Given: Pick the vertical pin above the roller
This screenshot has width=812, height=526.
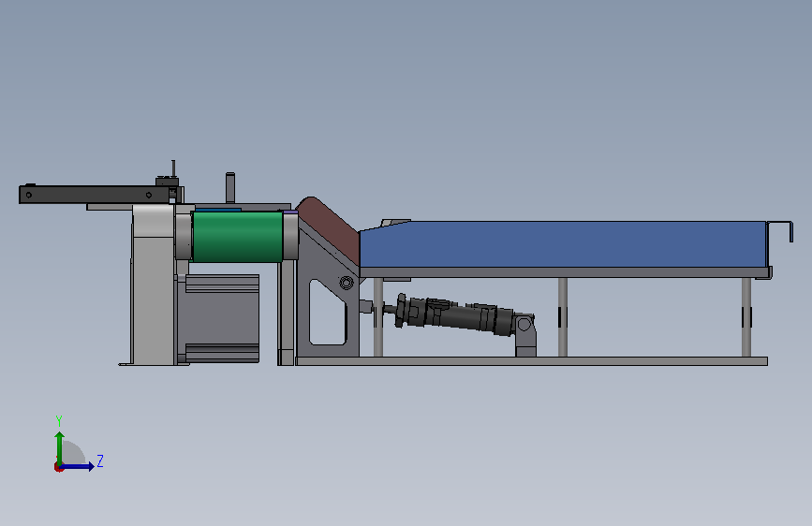Looking at the screenshot, I should (230, 187).
